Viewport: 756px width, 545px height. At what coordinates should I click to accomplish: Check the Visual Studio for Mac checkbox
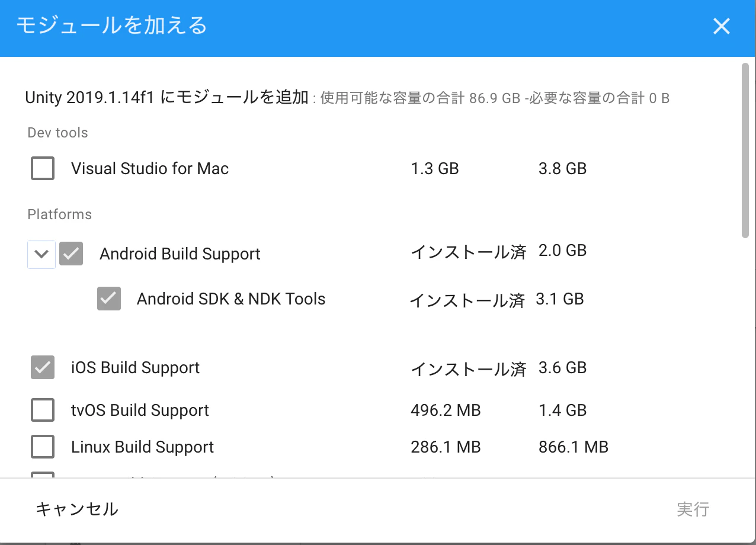(42, 168)
